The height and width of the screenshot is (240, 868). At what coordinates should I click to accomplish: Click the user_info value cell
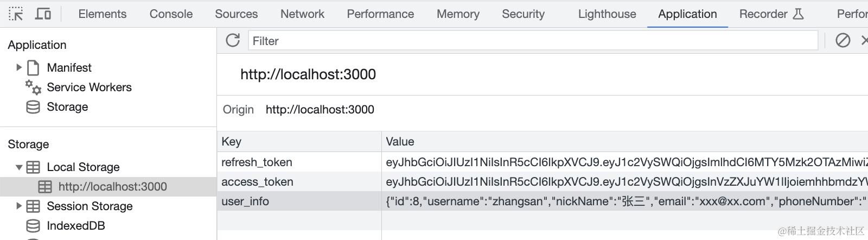pyautogui.click(x=624, y=201)
